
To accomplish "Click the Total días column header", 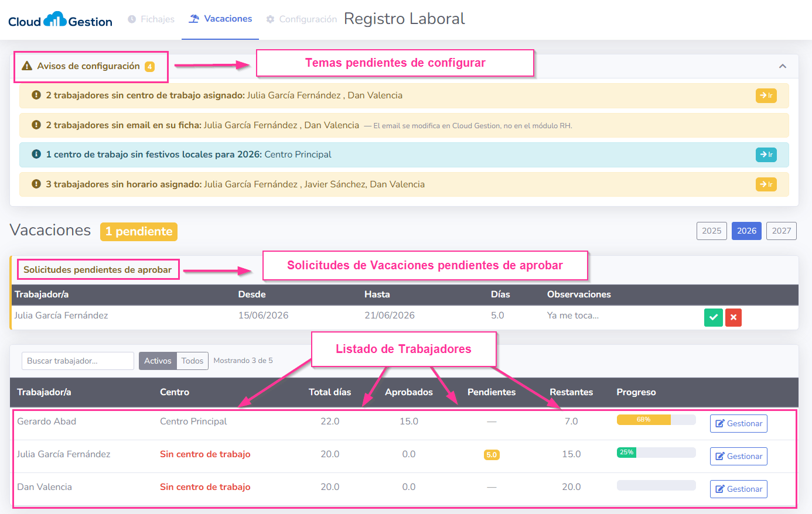I will pyautogui.click(x=330, y=392).
